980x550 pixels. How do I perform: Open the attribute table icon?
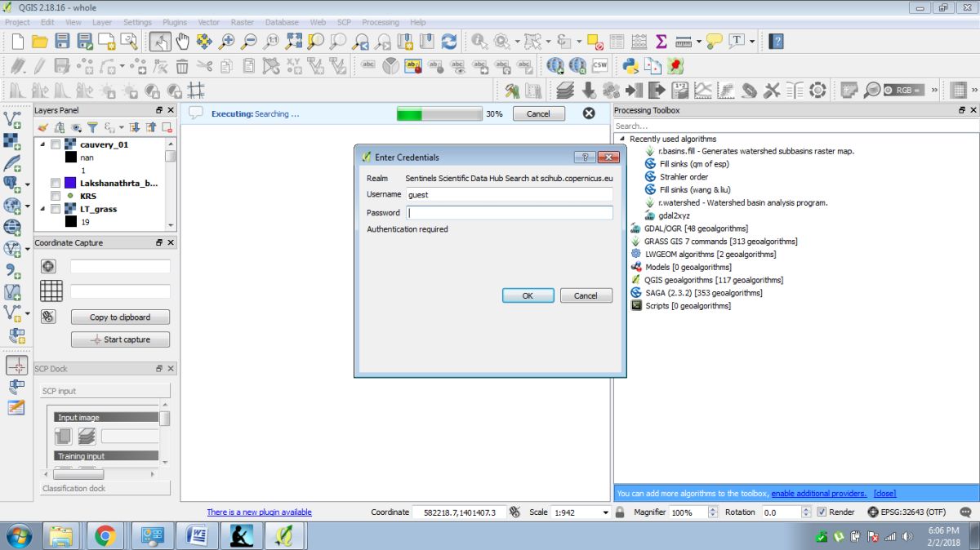[617, 41]
